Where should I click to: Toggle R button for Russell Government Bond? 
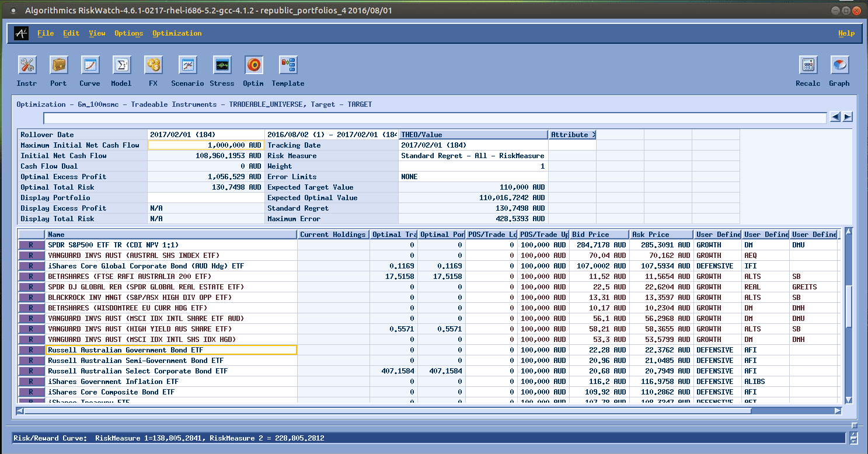coord(31,350)
